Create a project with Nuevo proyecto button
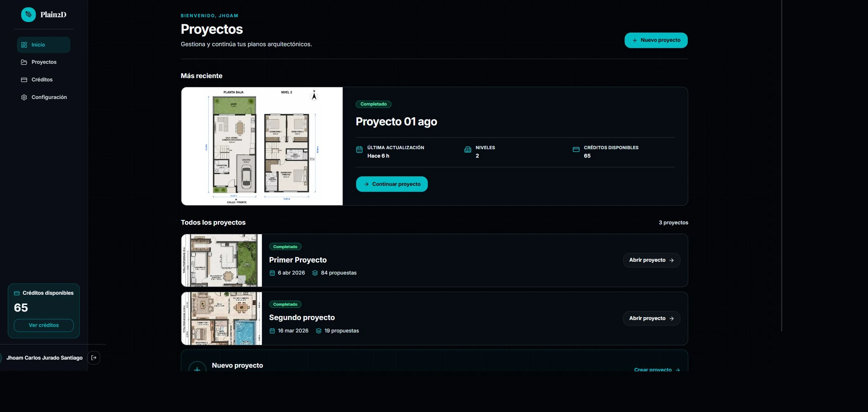 656,40
